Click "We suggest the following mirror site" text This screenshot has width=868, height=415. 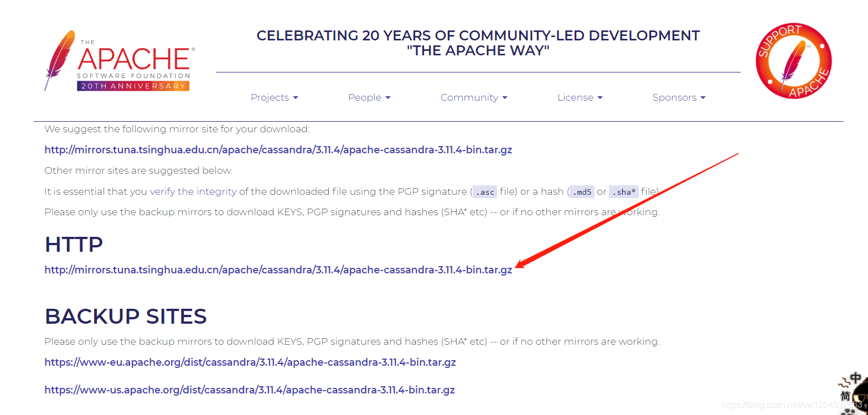(x=177, y=129)
